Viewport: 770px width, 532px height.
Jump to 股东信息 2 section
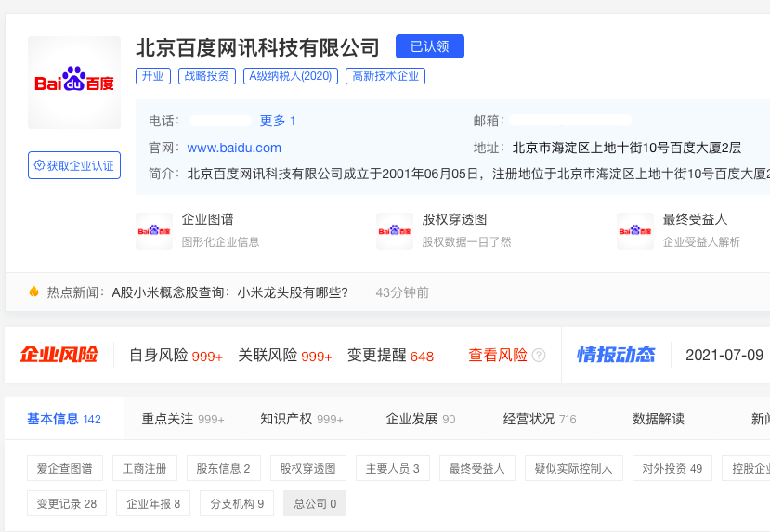pyautogui.click(x=224, y=468)
